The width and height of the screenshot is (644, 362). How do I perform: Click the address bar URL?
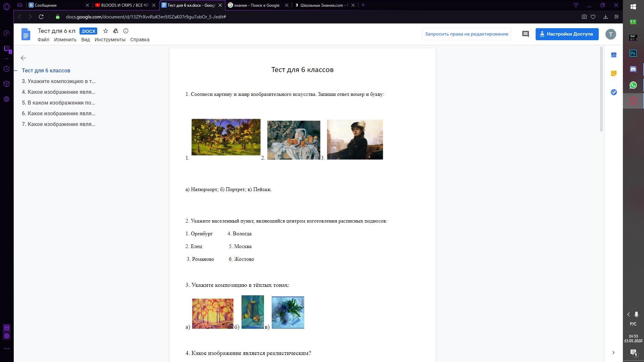pyautogui.click(x=146, y=17)
